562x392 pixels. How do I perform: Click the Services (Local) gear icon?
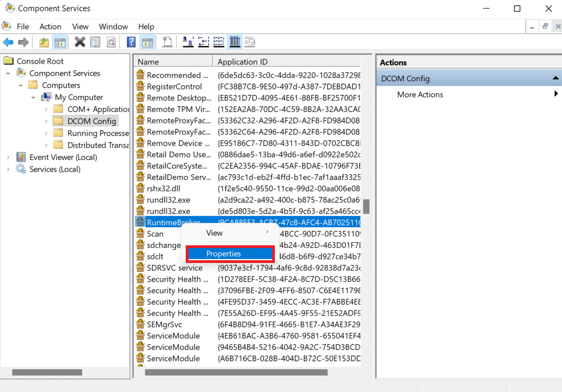[x=21, y=169]
